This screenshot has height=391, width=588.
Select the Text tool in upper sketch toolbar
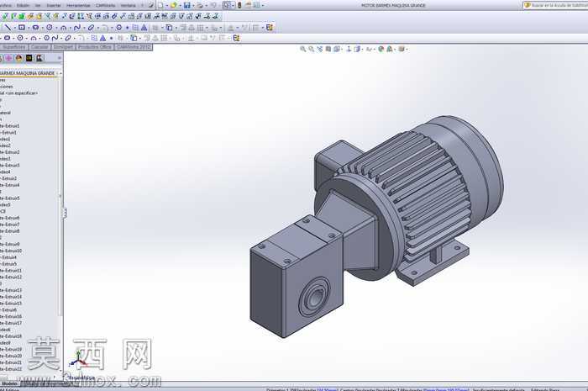(144, 28)
